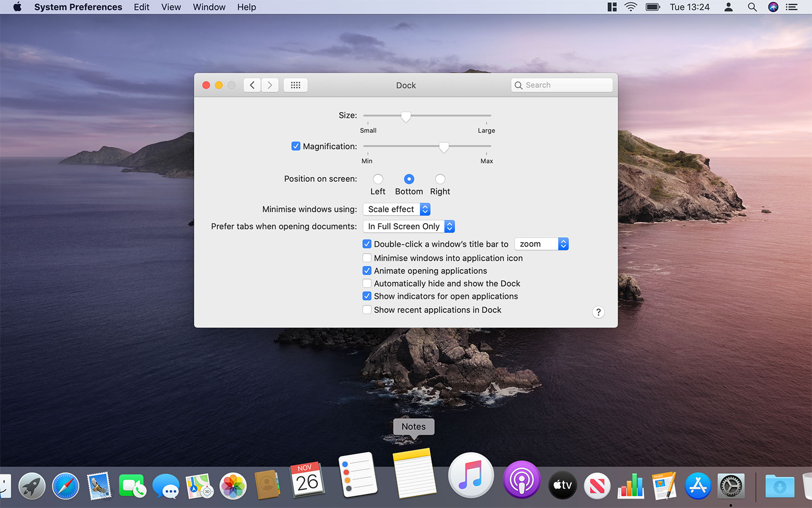The width and height of the screenshot is (812, 508).
Task: Select Left position on screen
Action: point(378,179)
